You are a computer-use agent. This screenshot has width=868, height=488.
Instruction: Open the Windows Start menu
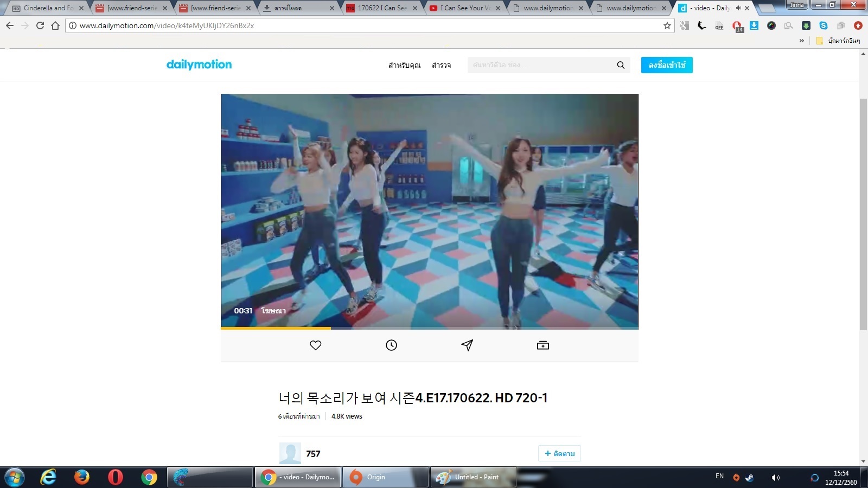point(15,477)
